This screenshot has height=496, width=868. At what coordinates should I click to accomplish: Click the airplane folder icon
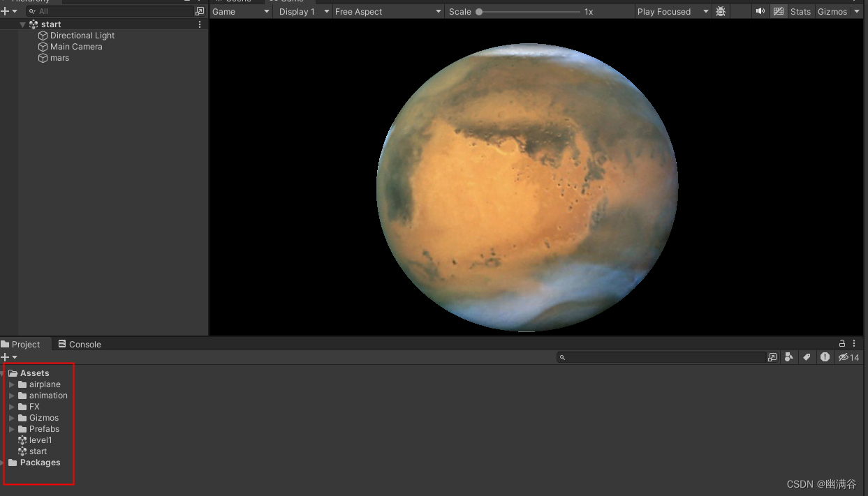(22, 384)
